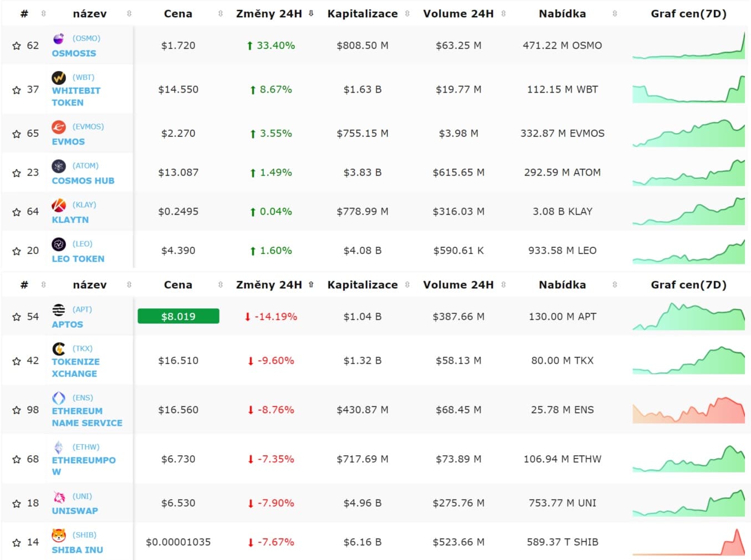Click the rank number 98 for ENS

tap(33, 410)
